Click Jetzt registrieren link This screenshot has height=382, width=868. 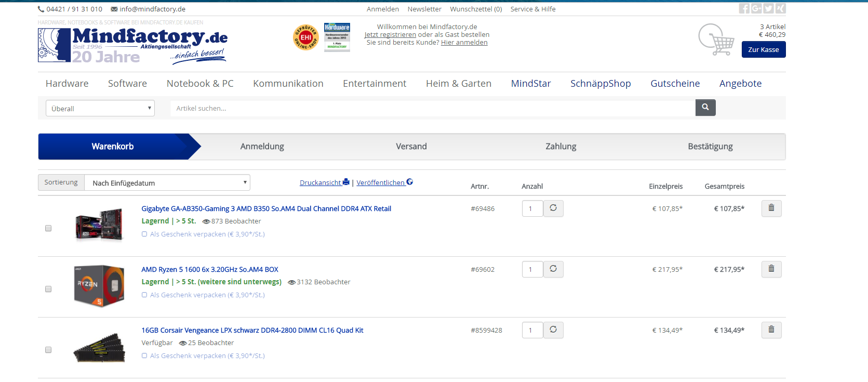(390, 35)
